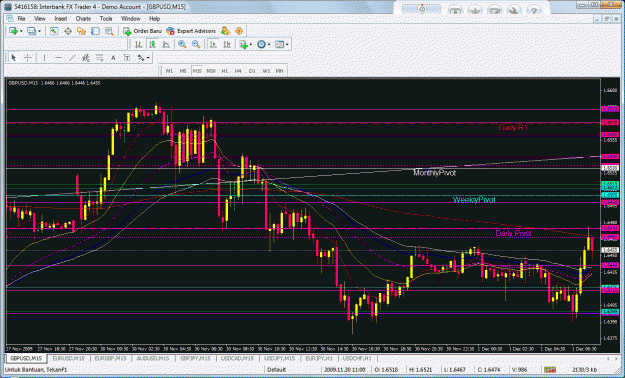This screenshot has height=378, width=625.
Task: Switch to the GBPJPY,M15 chart tab
Action: click(x=195, y=358)
